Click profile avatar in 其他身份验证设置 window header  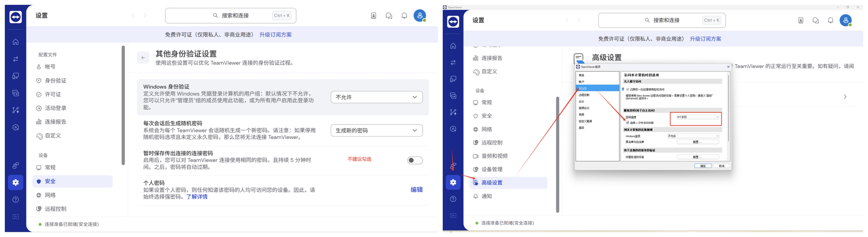(420, 15)
